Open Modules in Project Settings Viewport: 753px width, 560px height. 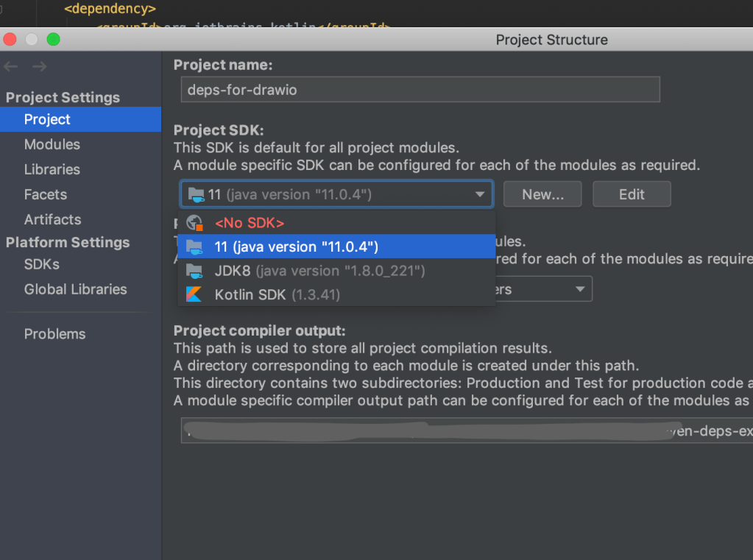52,145
